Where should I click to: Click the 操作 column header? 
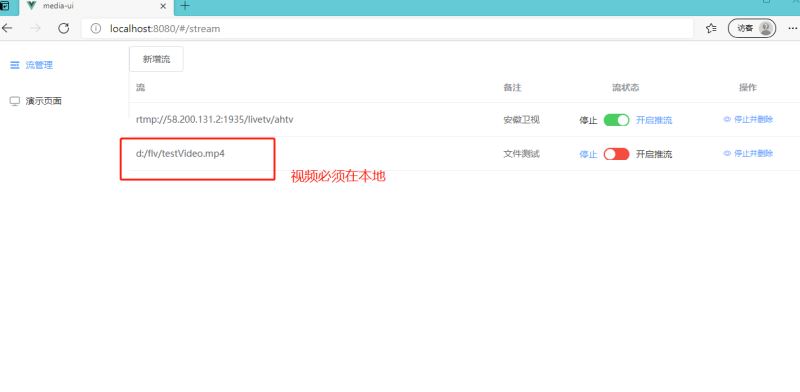click(748, 87)
